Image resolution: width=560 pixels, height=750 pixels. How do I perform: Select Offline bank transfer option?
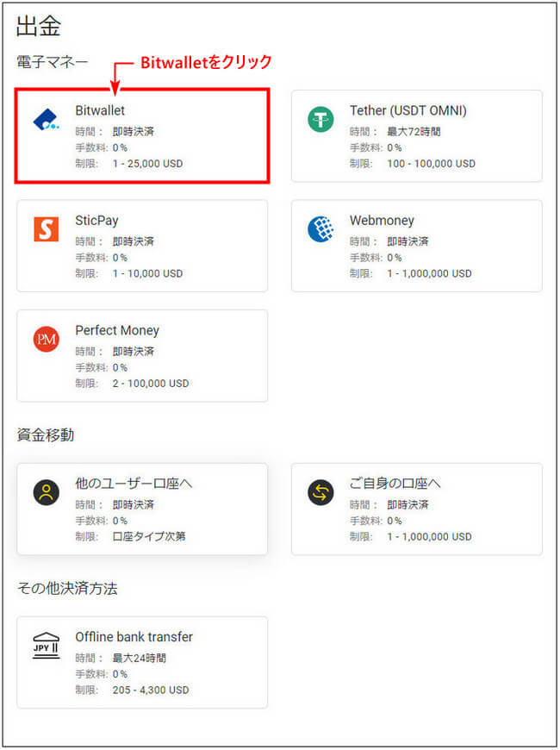[x=142, y=662]
